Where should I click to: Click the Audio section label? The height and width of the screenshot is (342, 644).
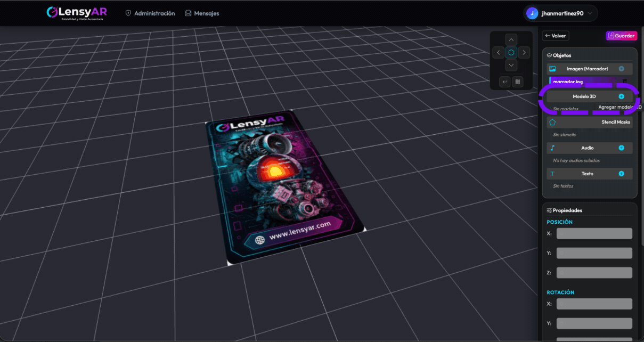pos(587,148)
